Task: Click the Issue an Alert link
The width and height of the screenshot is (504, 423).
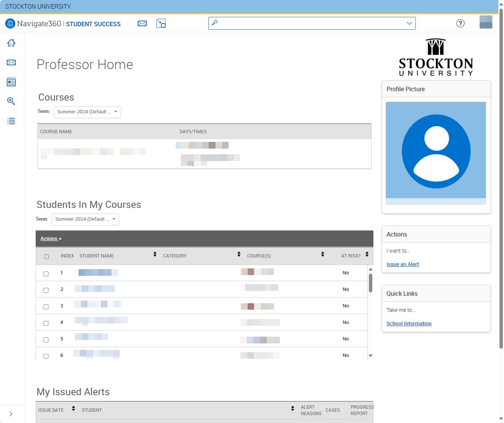Action: click(403, 264)
